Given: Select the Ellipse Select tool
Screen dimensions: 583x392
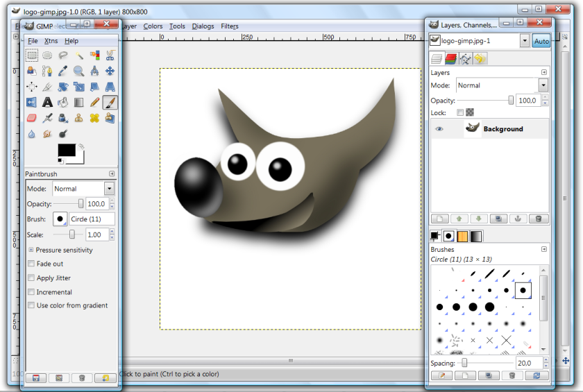Looking at the screenshot, I should (x=47, y=56).
